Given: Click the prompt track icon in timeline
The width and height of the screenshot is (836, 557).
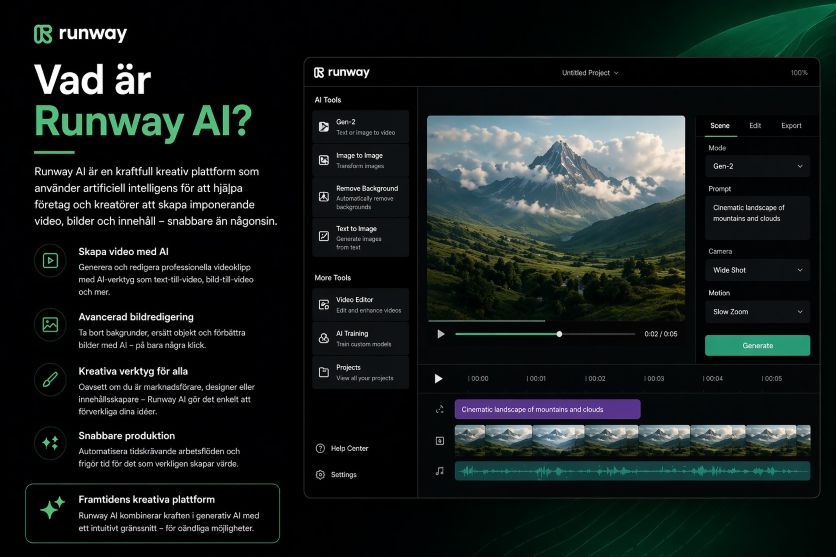Looking at the screenshot, I should pos(439,409).
